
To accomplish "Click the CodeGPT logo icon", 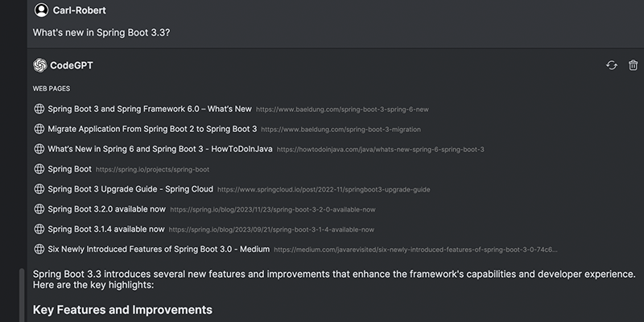I will coord(39,65).
